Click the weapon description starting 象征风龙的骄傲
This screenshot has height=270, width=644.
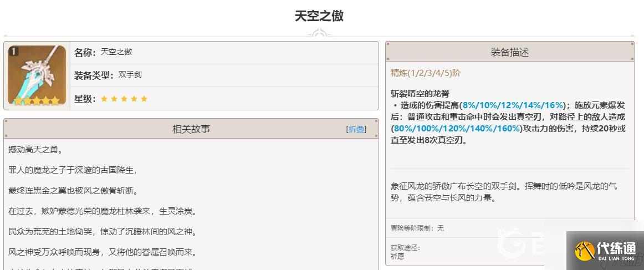tap(504, 192)
